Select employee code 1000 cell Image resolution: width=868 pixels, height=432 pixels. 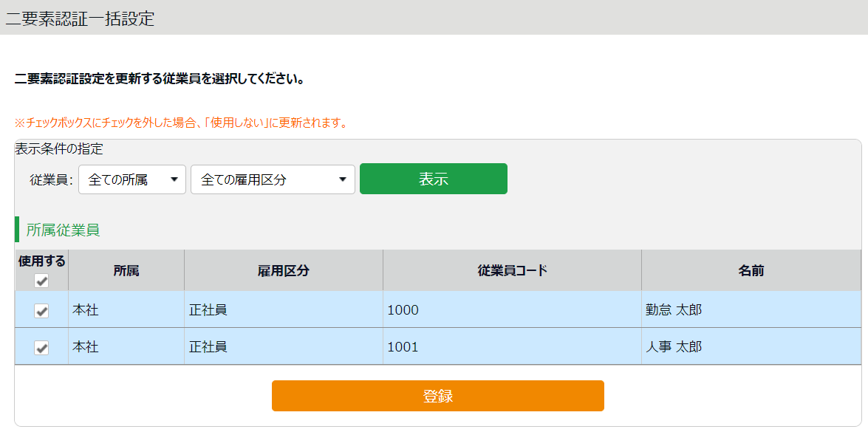point(403,310)
